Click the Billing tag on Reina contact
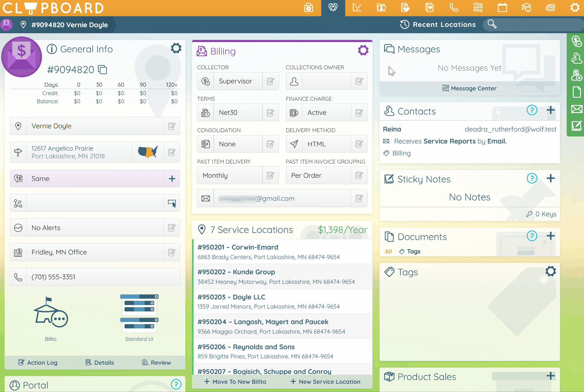 (x=401, y=153)
